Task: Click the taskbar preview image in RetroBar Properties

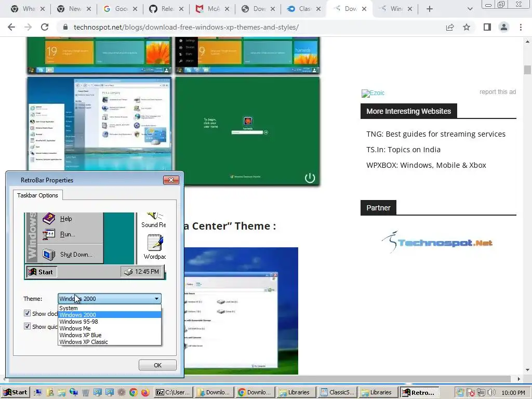Action: [95, 246]
